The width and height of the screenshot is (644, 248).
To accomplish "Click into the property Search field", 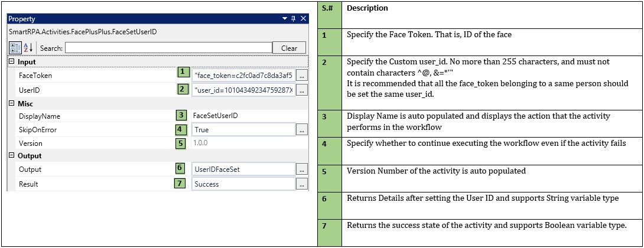I will pos(168,48).
